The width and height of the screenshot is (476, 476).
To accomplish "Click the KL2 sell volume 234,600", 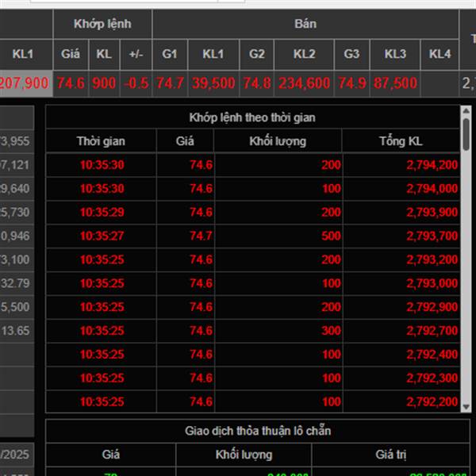I will coord(304,83).
